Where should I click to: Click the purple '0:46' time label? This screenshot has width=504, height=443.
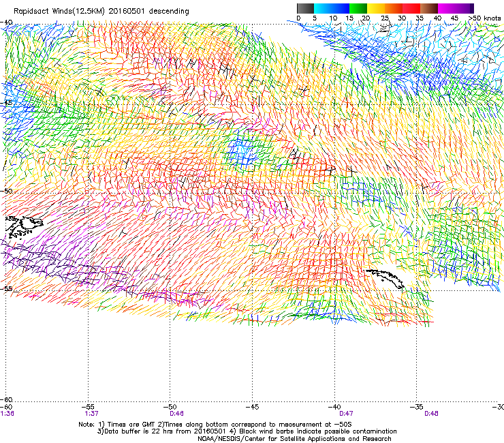click(x=177, y=414)
